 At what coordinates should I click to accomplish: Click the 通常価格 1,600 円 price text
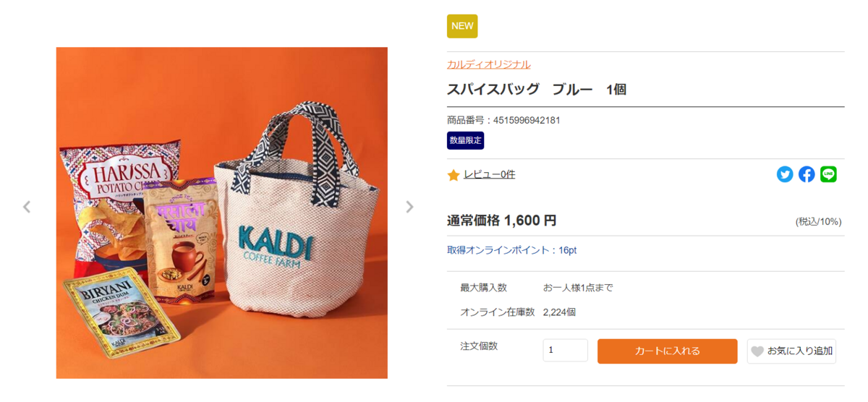click(x=501, y=221)
